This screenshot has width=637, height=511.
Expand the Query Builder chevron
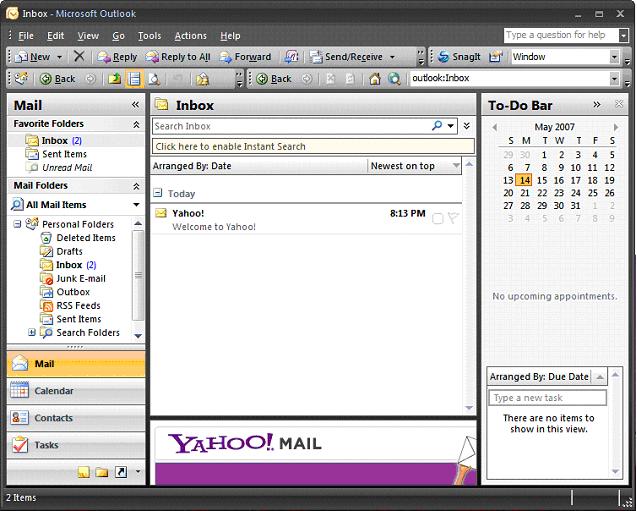tap(467, 126)
